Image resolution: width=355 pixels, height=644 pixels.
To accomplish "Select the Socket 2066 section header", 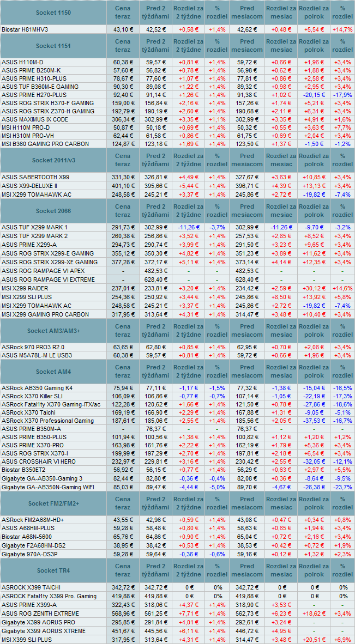I will coord(53,211).
